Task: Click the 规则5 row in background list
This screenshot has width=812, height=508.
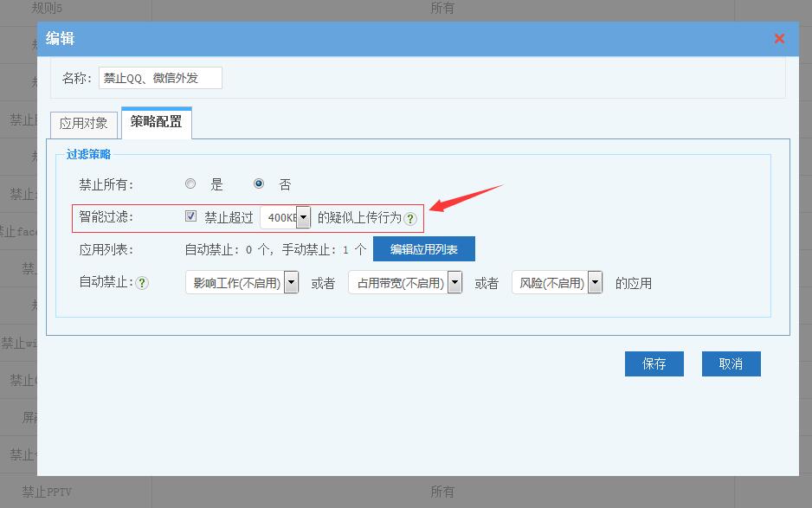Action: (48, 8)
